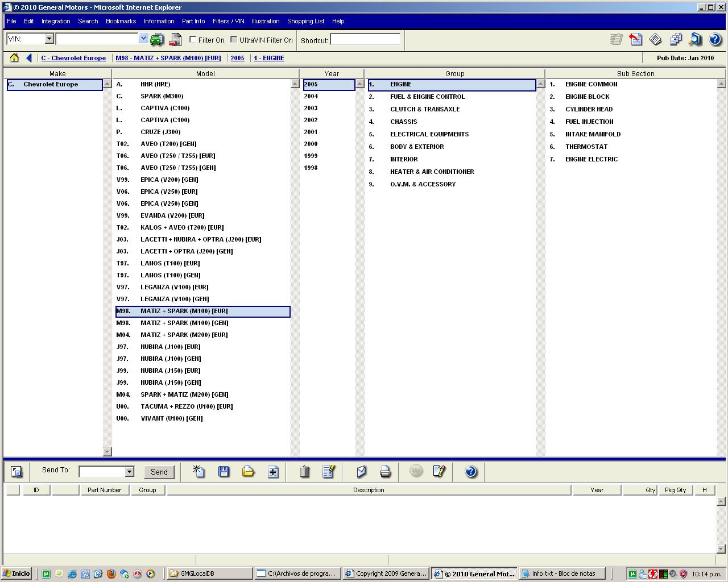
Task: Select model LANOS (T100) [EUR]
Action: pos(203,263)
